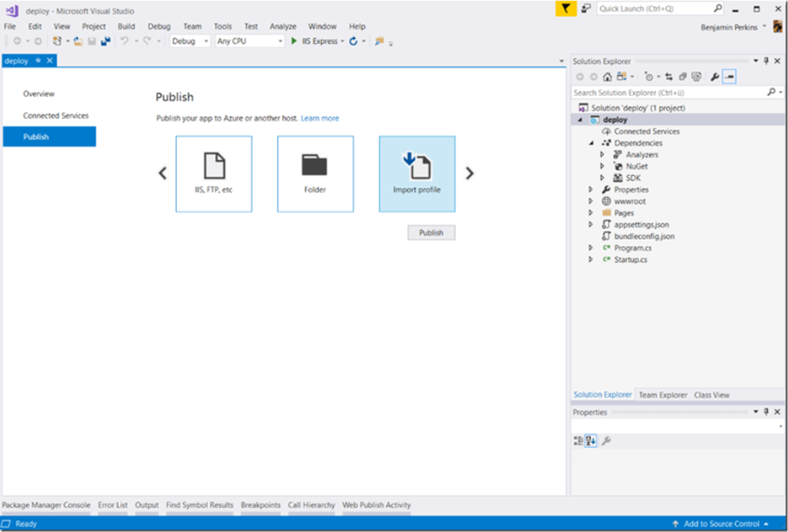Click the browser refresh icon in toolbar
This screenshot has height=532, width=788.
point(353,41)
